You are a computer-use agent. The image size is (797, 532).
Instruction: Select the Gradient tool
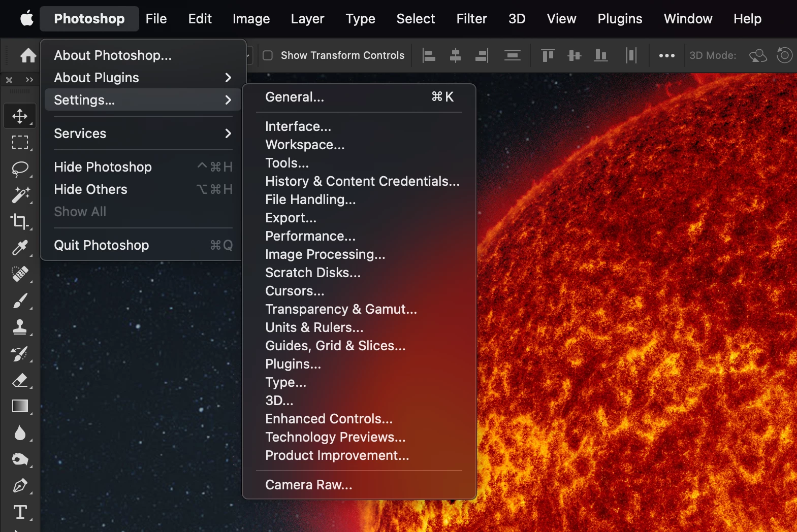(x=20, y=406)
